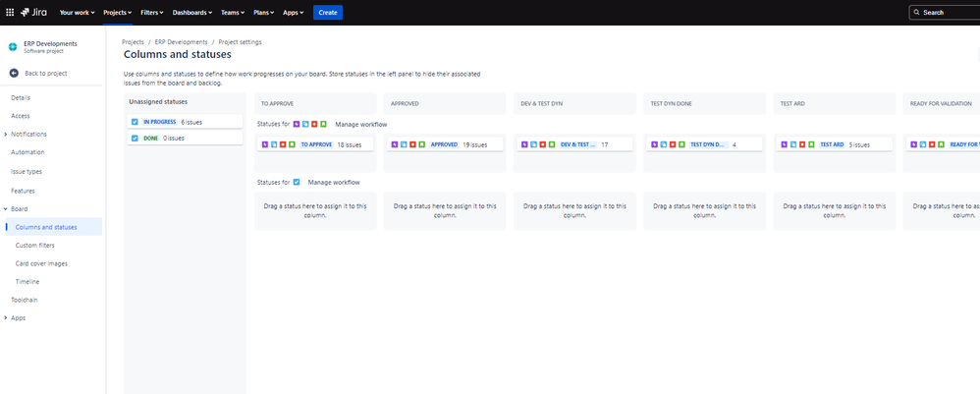The image size is (980, 394).
Task: Click the IN PROGRESS status lozenge
Action: [x=160, y=122]
